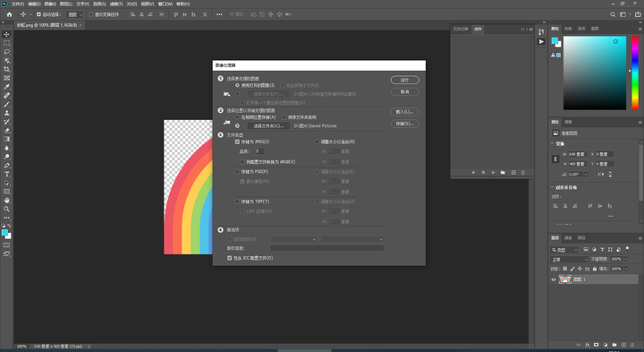Switch to the Channels tab
This screenshot has height=352, width=644.
(569, 237)
